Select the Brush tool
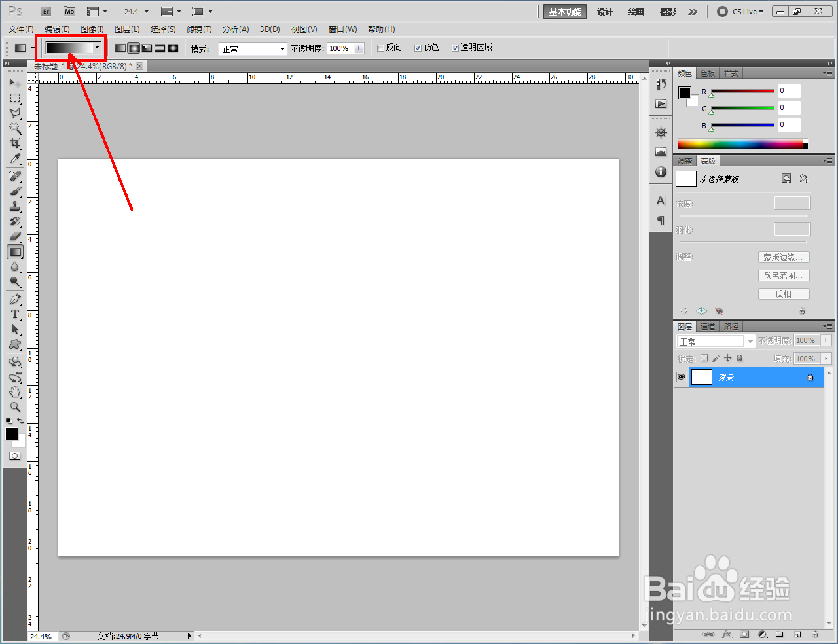Screen dimensions: 838x644 tap(15, 191)
